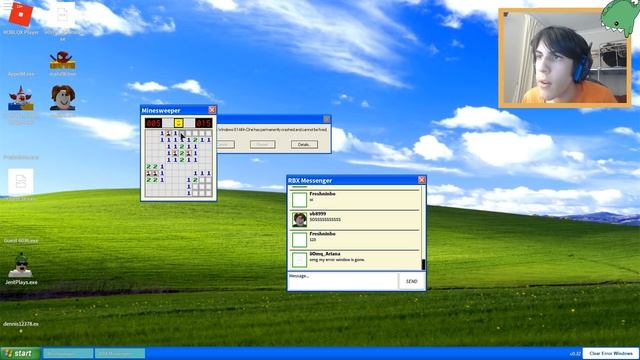Viewport: 640px width, 360px height.
Task: Click the avatar box beside 00mq_Ariana's message
Action: coord(300,260)
